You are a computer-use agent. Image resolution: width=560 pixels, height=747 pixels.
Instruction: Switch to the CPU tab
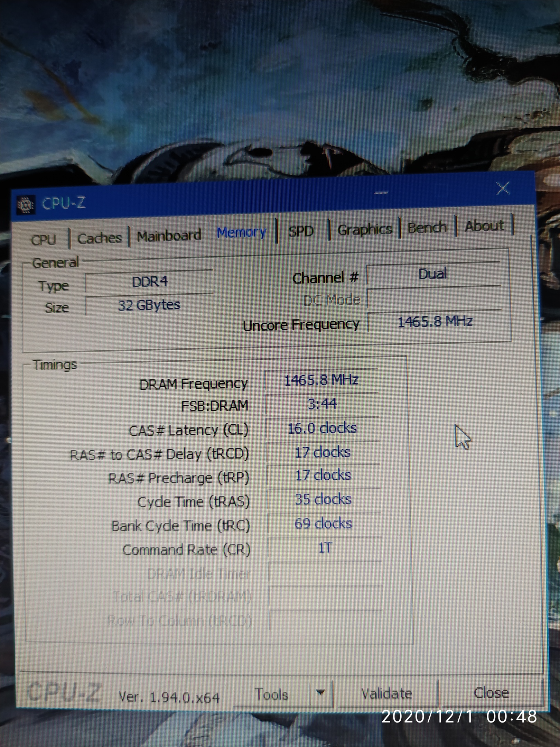(43, 239)
